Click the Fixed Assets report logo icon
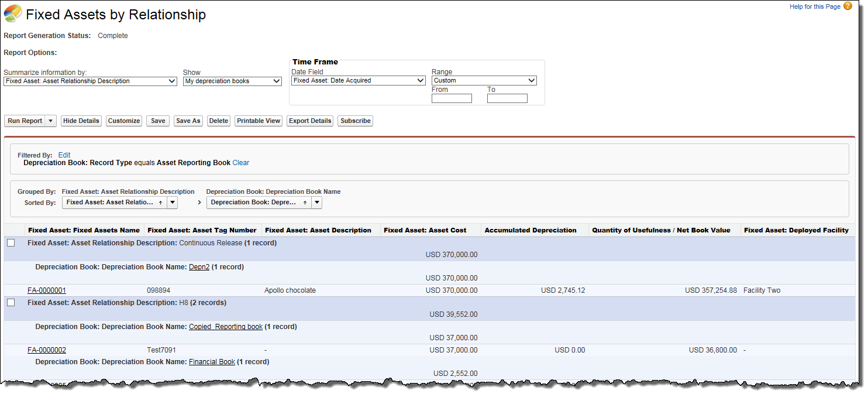The width and height of the screenshot is (868, 397). [x=13, y=13]
